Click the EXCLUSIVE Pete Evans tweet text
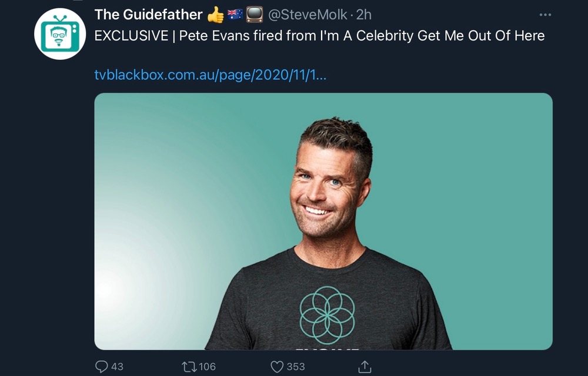588x376 pixels. [319, 36]
